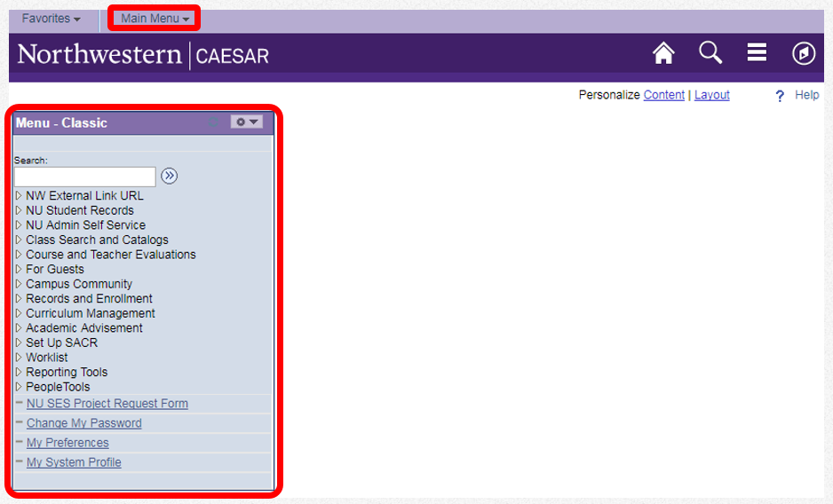Expand Class Search and Catalogs triangle
Image resolution: width=833 pixels, height=504 pixels.
coord(19,240)
